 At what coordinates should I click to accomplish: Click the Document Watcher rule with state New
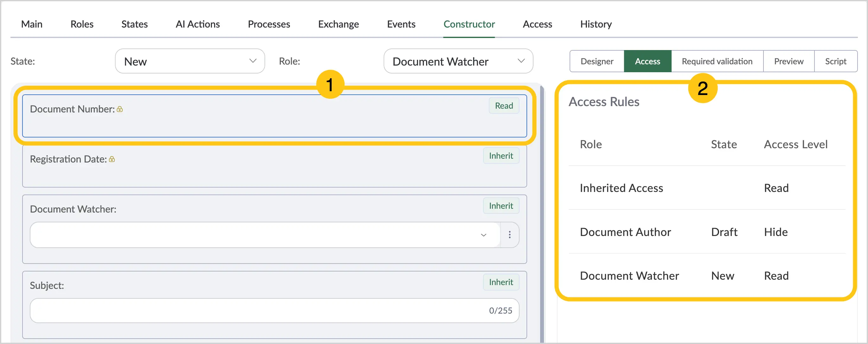click(707, 276)
